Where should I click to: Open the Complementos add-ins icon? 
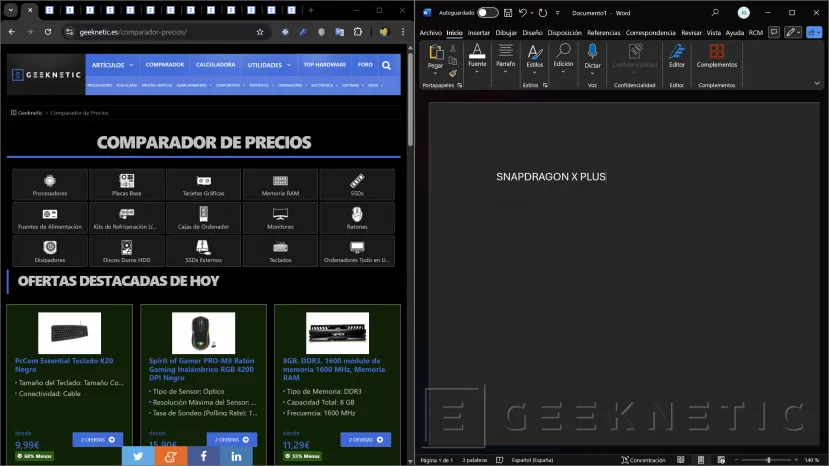coord(716,52)
